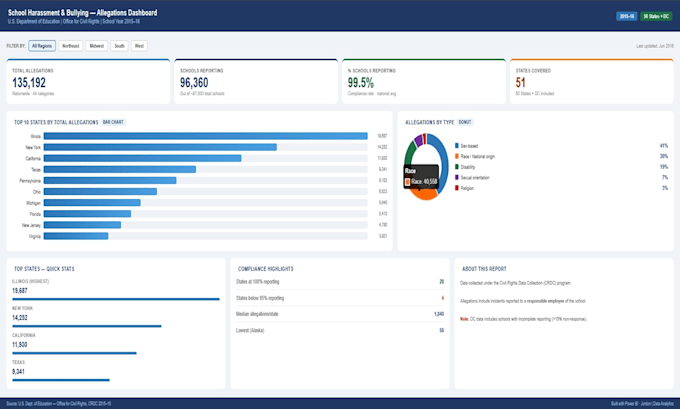Click the New York 14,202 quick stat
680x409 pixels.
click(x=20, y=317)
